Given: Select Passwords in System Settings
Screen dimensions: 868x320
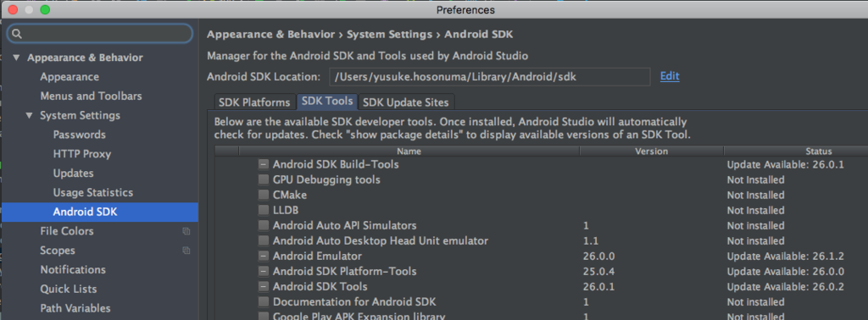Looking at the screenshot, I should coord(79,135).
